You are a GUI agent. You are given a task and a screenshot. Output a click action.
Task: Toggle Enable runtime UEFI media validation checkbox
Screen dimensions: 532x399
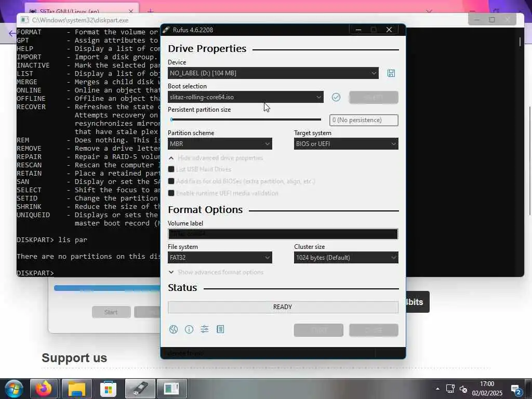pos(171,193)
